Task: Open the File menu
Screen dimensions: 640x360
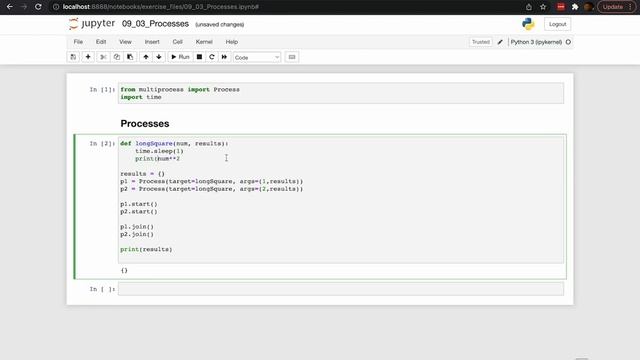Action: [78, 42]
